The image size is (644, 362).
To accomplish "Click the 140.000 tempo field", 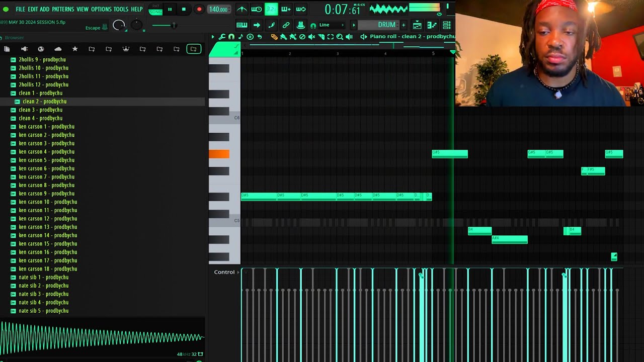I will [218, 9].
